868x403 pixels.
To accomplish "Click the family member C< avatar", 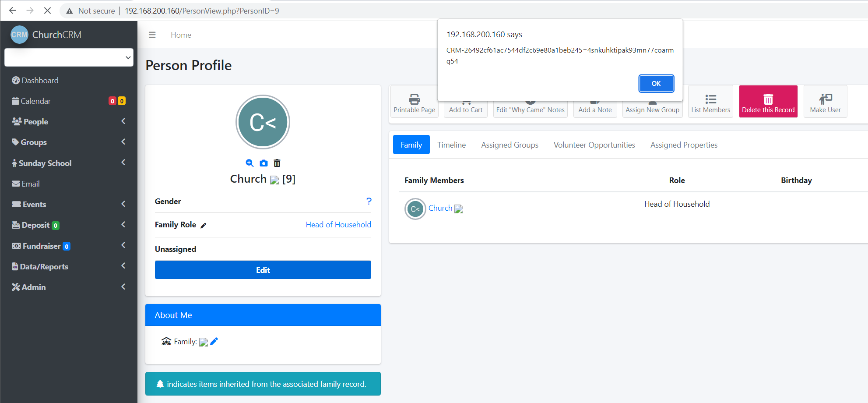I will [415, 209].
